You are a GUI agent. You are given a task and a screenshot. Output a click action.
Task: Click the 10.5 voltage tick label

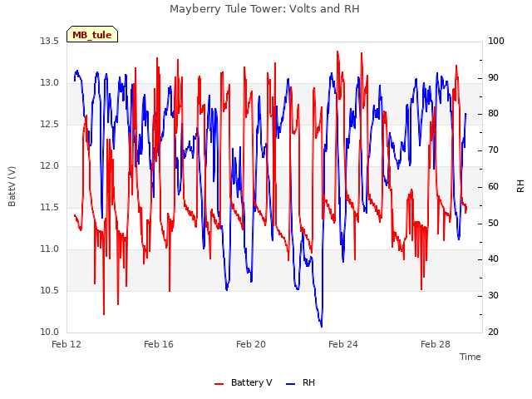pyautogui.click(x=49, y=290)
